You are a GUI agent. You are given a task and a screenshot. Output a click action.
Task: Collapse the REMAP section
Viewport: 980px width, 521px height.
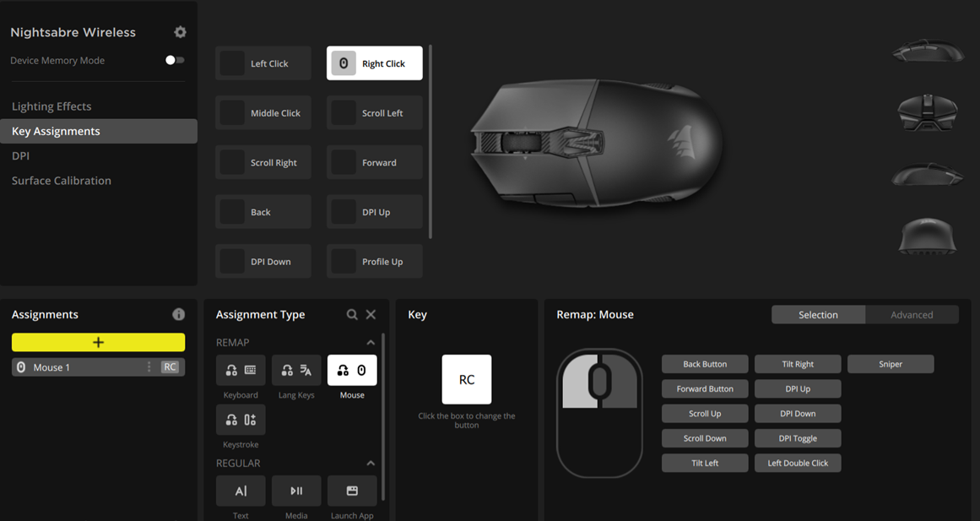click(371, 343)
